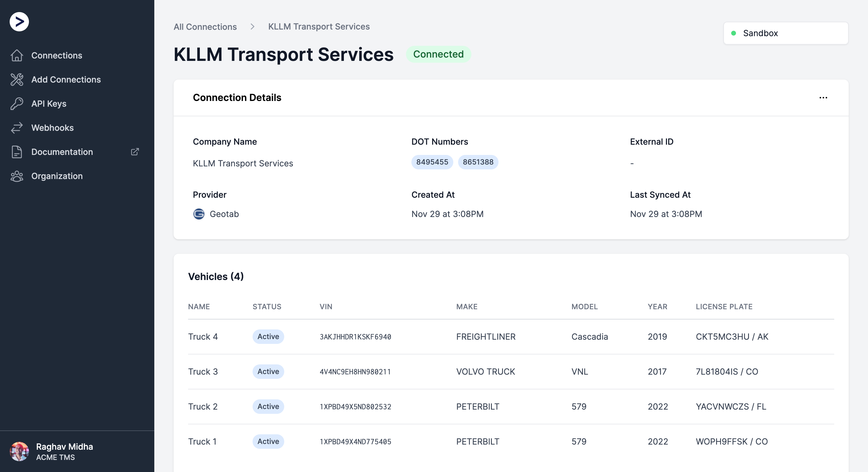Go back to All Connections breadcrumb
Viewport: 868px width, 472px height.
point(205,27)
